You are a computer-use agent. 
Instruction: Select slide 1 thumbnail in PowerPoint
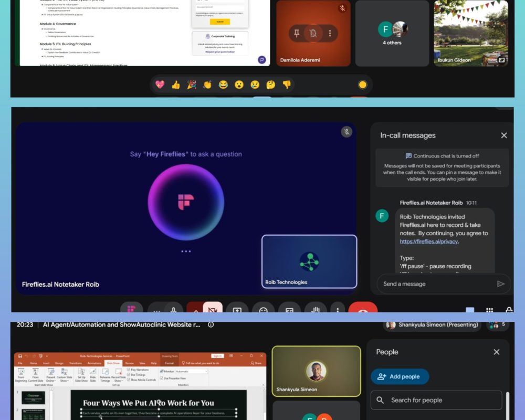point(33,398)
